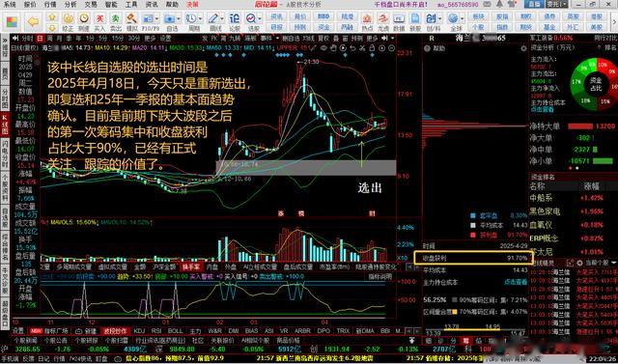The image size is (618, 364).
Task: Open the 周期 period dropdown
Action: coord(200,18)
